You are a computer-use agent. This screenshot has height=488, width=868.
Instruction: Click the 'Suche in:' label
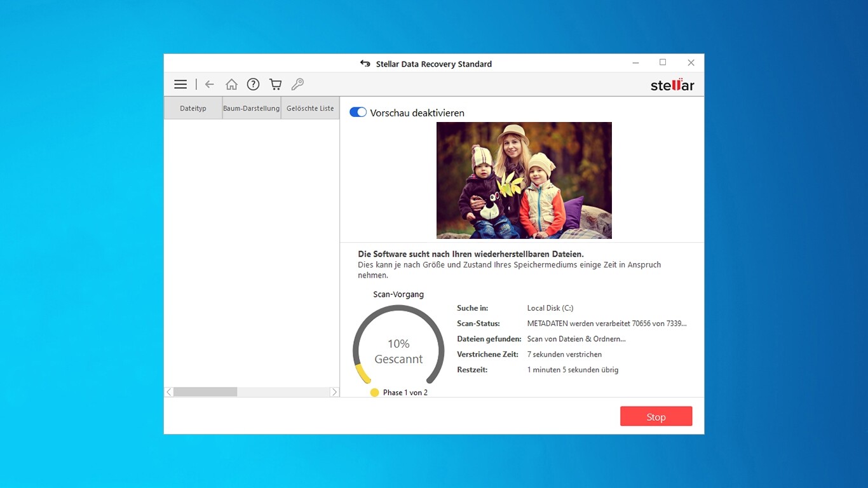[471, 308]
